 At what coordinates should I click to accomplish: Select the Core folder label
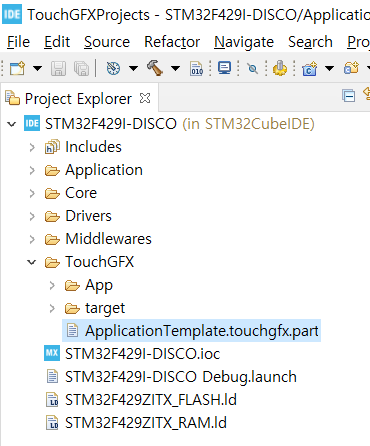(x=81, y=193)
